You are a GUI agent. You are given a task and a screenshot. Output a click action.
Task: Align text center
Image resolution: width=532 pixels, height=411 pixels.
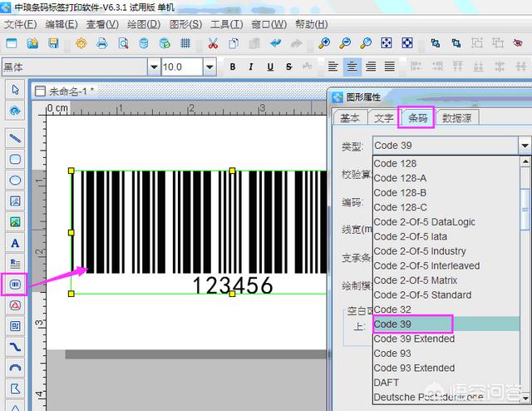pyautogui.click(x=352, y=67)
